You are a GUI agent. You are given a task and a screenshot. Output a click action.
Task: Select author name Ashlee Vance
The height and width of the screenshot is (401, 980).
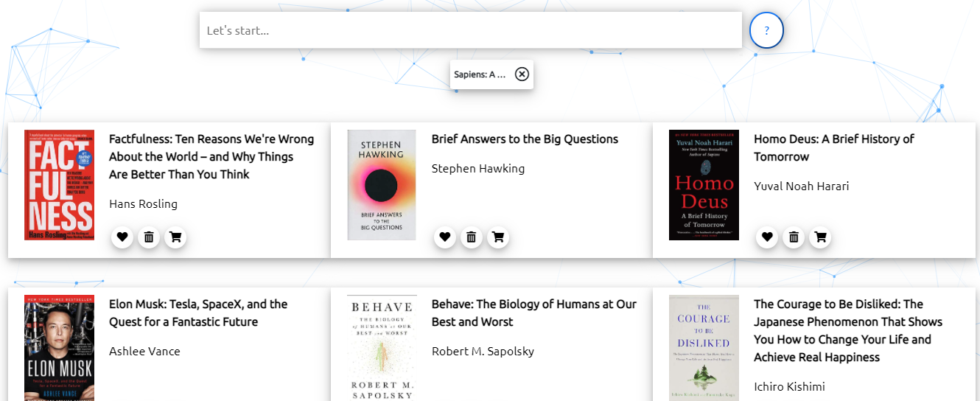pyautogui.click(x=144, y=352)
